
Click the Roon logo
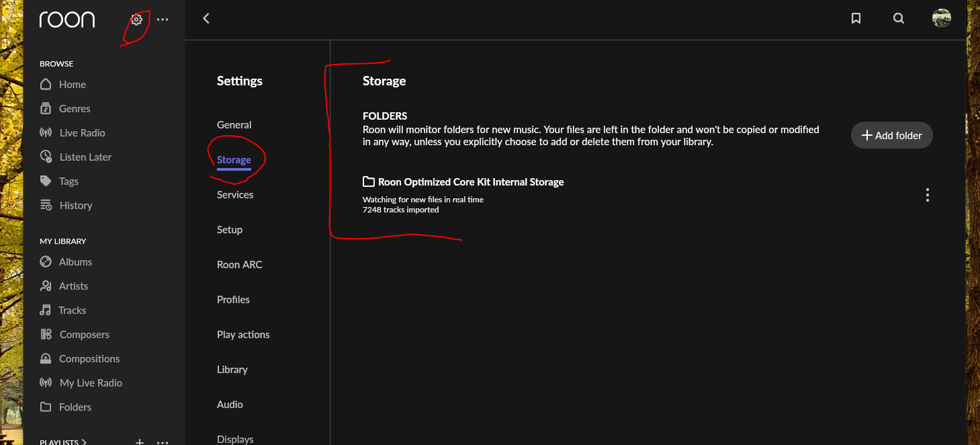click(x=67, y=19)
